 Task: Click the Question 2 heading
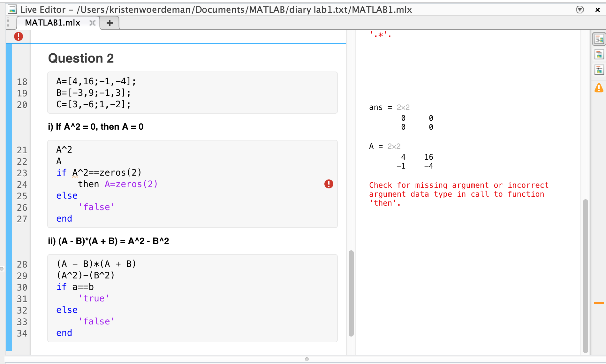(81, 58)
